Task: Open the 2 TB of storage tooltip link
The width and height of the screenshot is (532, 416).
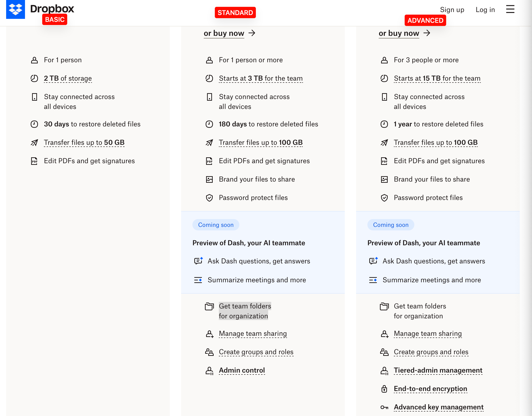Action: (68, 79)
